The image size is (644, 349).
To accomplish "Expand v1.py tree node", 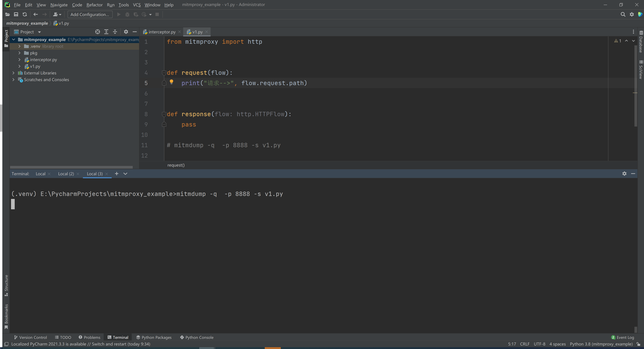I will (20, 66).
